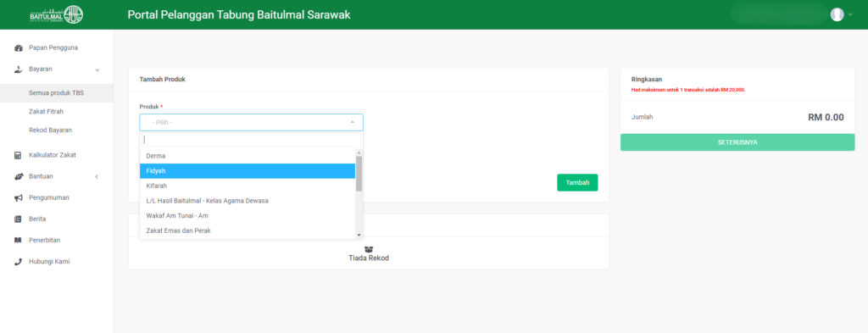868x333 pixels.
Task: Open Kalkulator Zakat menu item
Action: click(x=53, y=155)
